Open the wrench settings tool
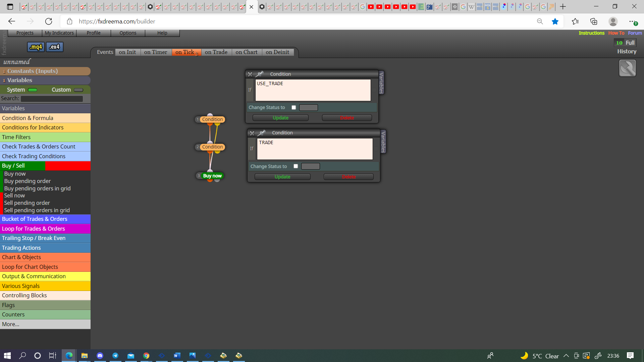This screenshot has width=644, height=362. 627,68
